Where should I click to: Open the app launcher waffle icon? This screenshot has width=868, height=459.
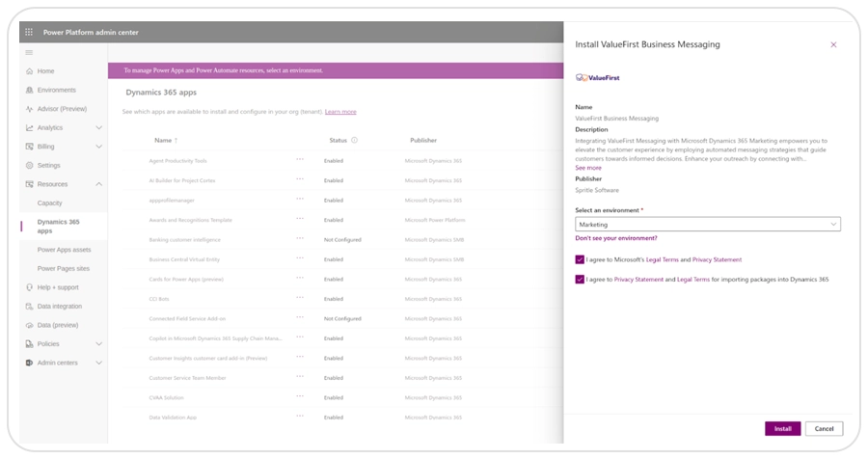(x=29, y=32)
